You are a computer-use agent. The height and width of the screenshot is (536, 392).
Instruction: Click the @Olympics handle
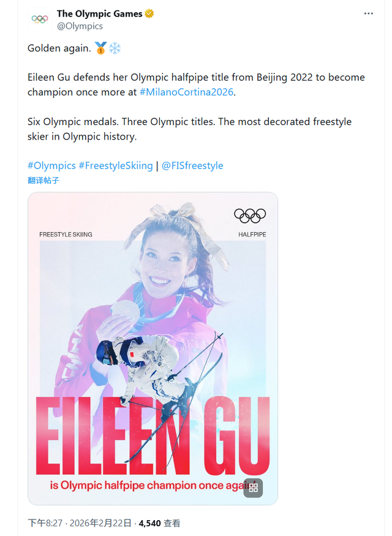point(80,26)
